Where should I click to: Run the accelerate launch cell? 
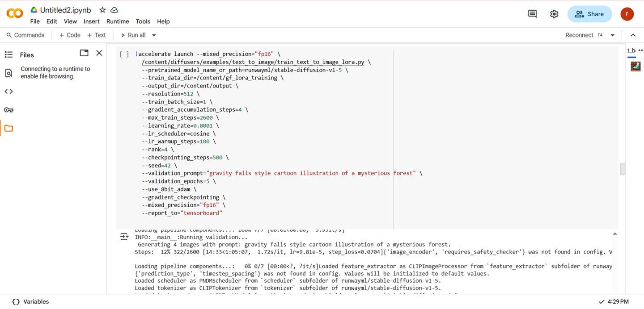tap(124, 54)
